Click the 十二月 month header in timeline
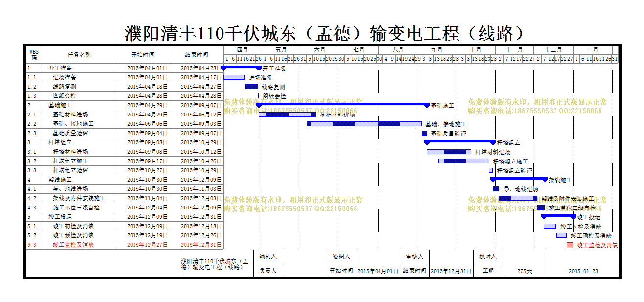644x302 pixels. 554,50
